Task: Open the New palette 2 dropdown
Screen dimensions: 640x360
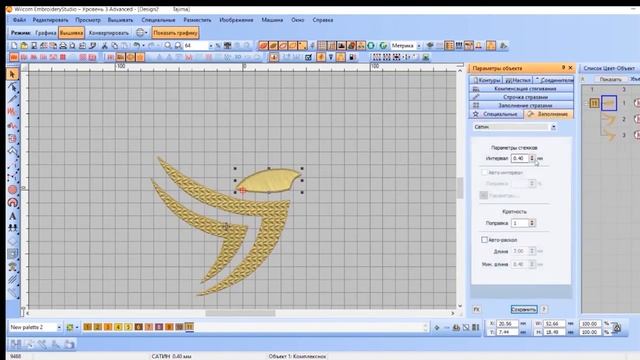Action: tap(59, 327)
